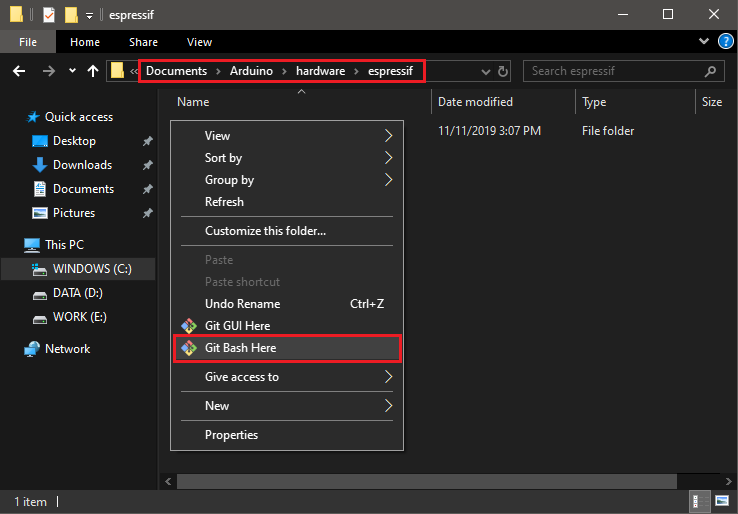Select This PC in the sidebar
Screen dimensions: 738x514
(64, 245)
